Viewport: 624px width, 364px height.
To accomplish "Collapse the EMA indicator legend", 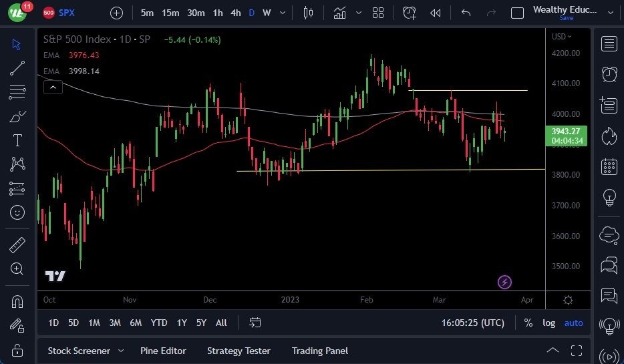I will [53, 86].
